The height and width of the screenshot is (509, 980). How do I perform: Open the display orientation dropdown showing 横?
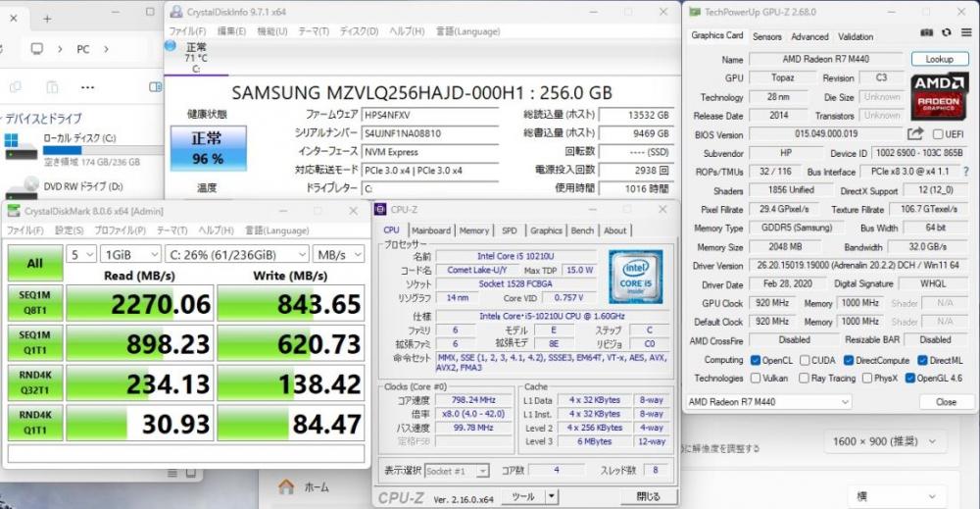(897, 496)
